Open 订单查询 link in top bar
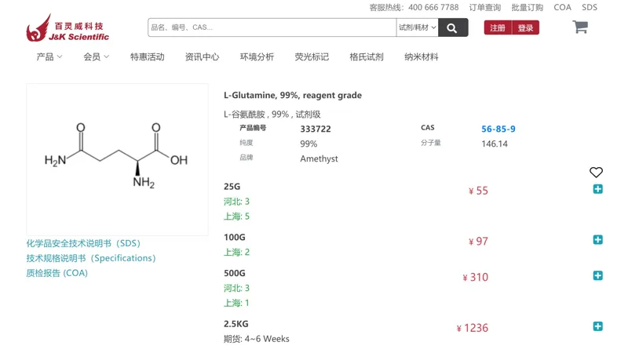Screen dimensions: 628x364 485,8
